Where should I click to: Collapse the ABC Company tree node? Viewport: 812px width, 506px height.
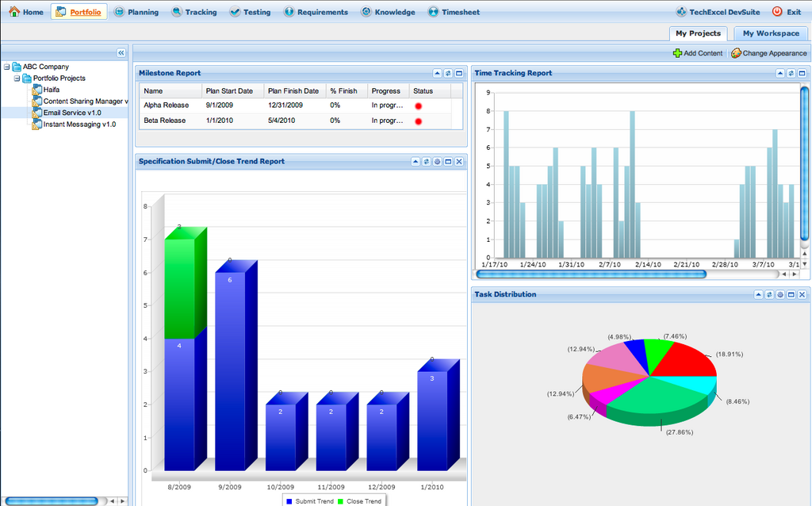(x=6, y=67)
